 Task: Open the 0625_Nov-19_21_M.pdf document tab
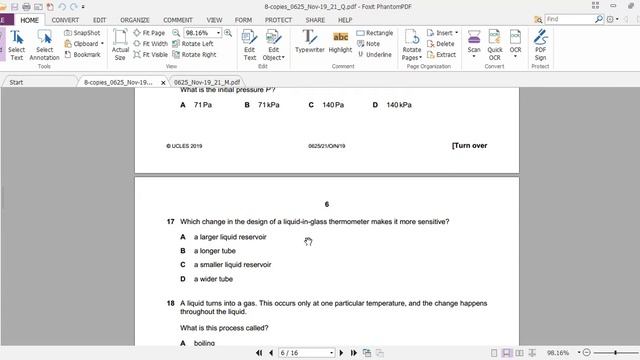(x=207, y=82)
